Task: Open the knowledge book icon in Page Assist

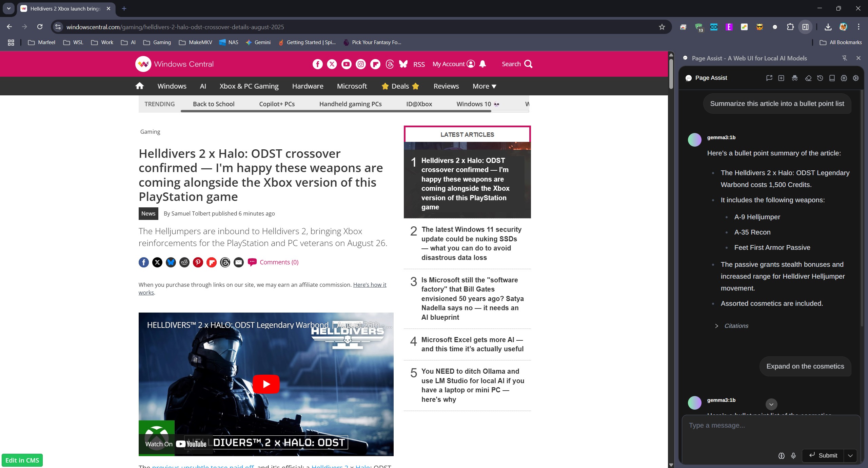Action: [x=832, y=78]
